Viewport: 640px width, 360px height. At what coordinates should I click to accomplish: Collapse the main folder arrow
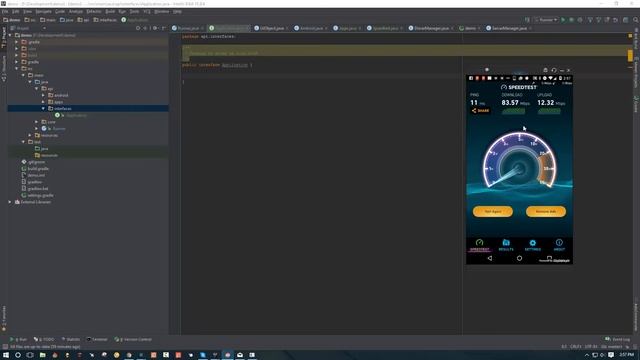(23, 75)
